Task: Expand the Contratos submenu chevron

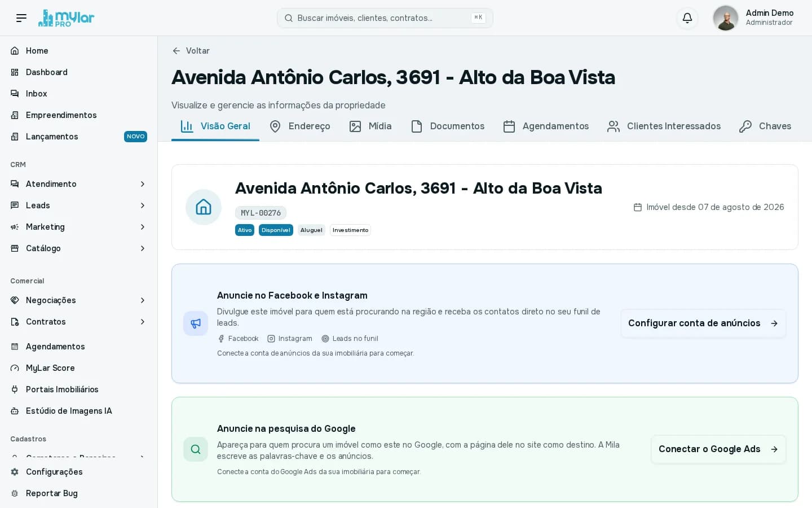Action: click(x=143, y=322)
